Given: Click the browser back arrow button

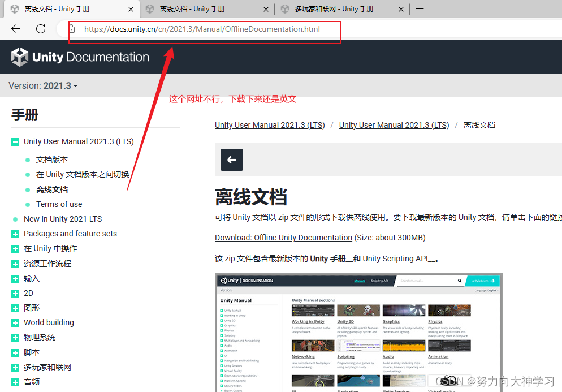Looking at the screenshot, I should point(16,29).
